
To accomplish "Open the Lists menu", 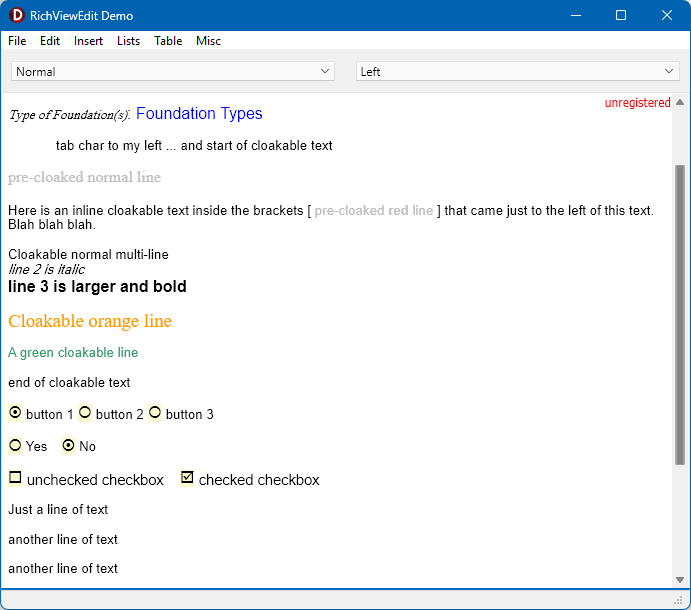I will pyautogui.click(x=128, y=41).
